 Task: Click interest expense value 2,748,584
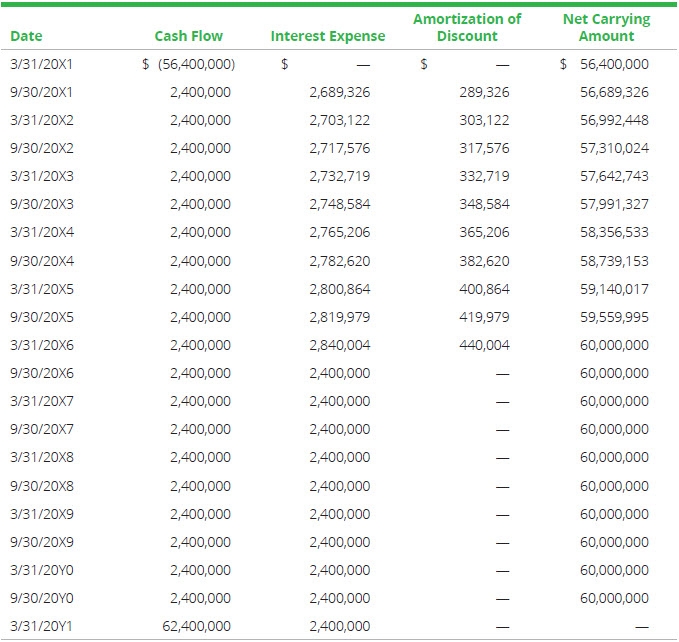coord(339,204)
